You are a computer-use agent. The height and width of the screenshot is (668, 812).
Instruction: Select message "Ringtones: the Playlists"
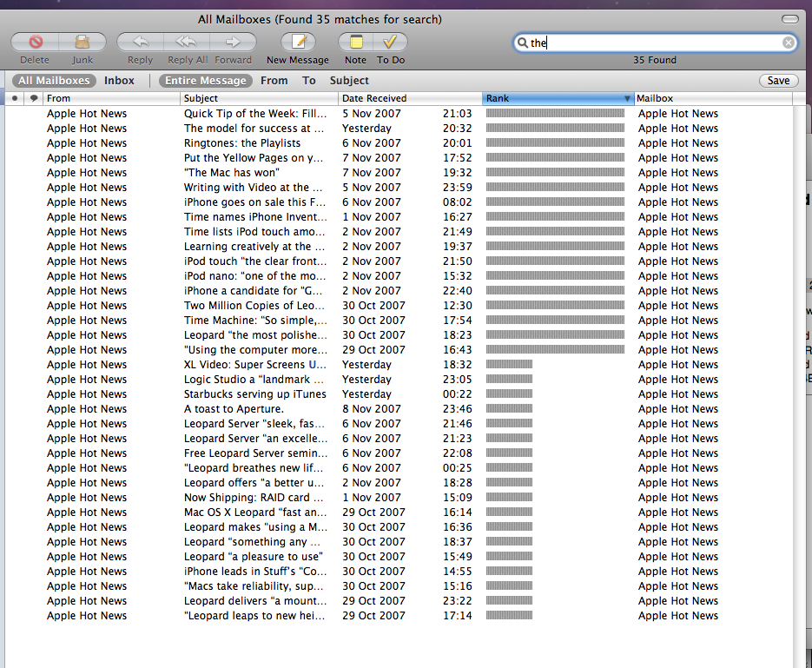399,143
